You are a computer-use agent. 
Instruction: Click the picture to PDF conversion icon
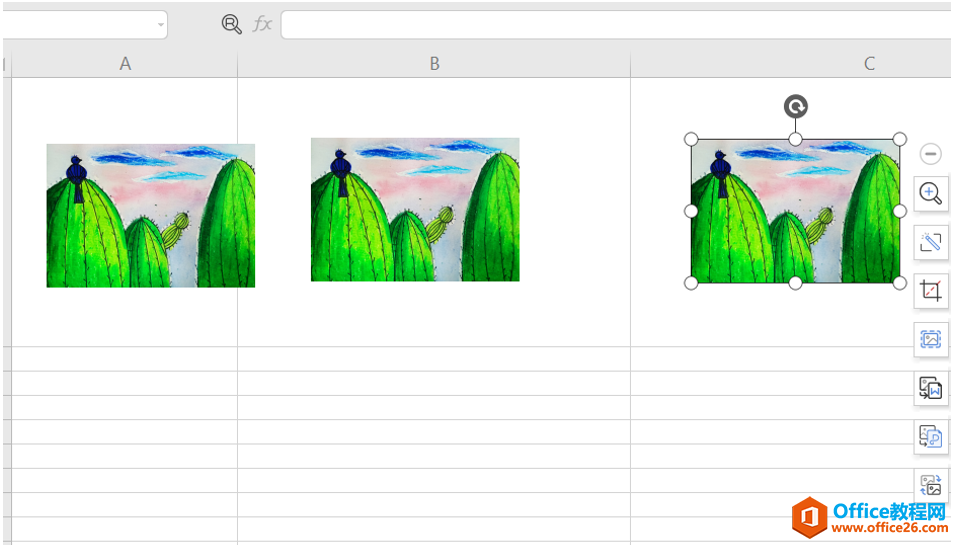931,436
